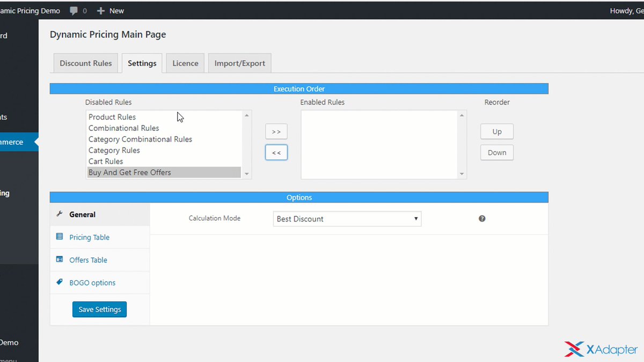Click Enabled Rules list scroll down arrow
Screen dimensions: 644x362
(x=462, y=174)
